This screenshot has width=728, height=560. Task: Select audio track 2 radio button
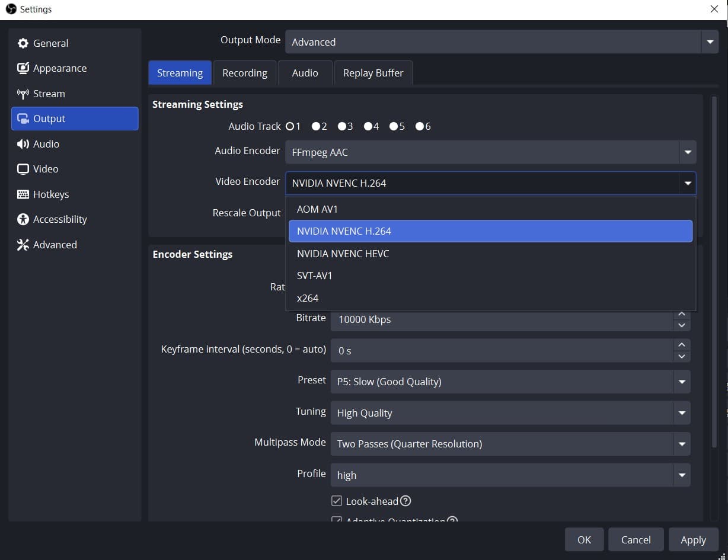[x=316, y=126]
